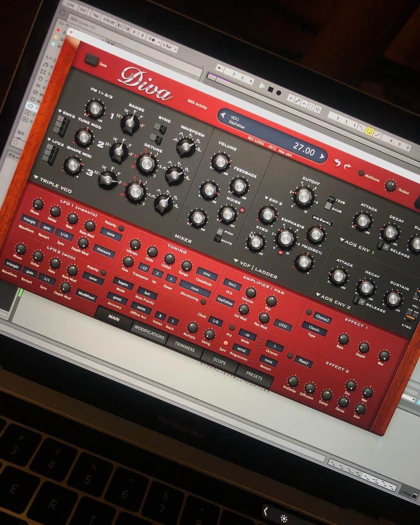The width and height of the screenshot is (420, 525).
Task: Click the DAW transport play button
Action: coord(262,86)
